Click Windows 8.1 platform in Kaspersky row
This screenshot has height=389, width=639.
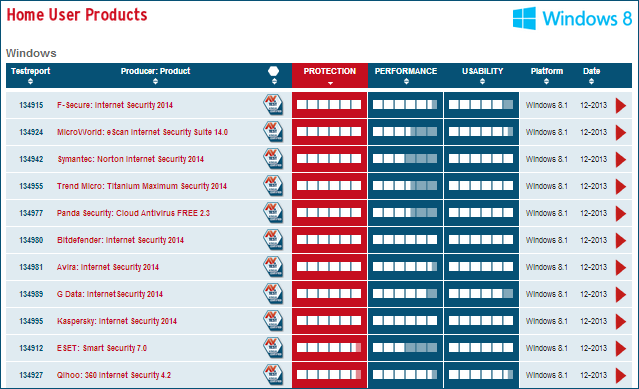click(546, 321)
